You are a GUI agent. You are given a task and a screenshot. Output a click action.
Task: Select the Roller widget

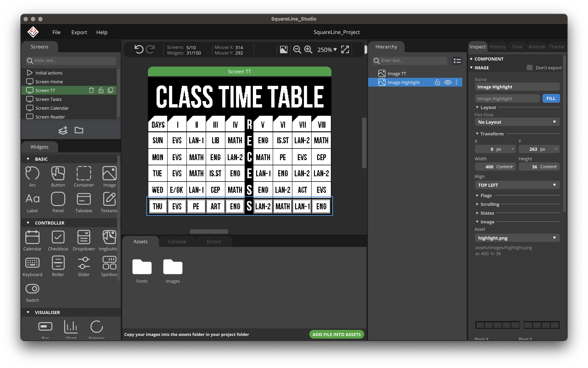click(58, 266)
